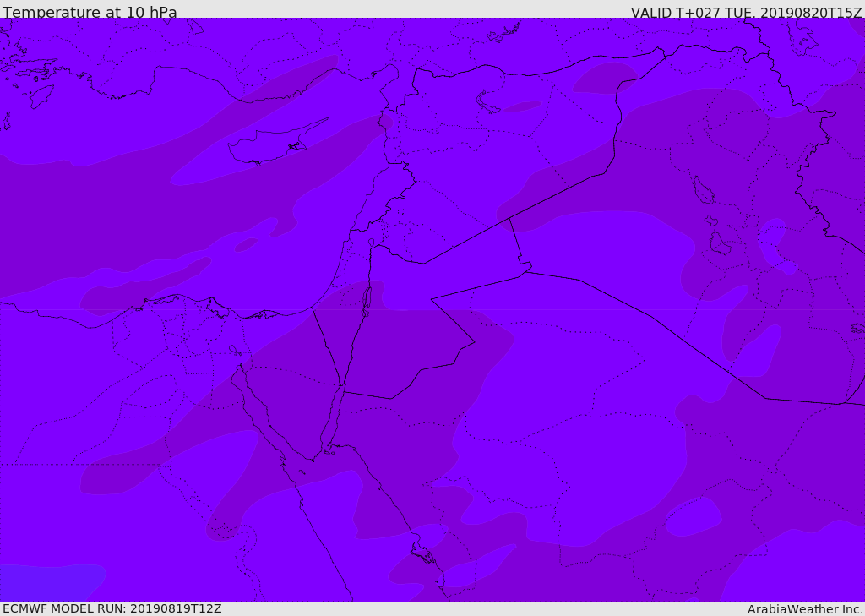
Task: Click the 'Temperature at 10 hPa' title text
Action: coord(90,11)
